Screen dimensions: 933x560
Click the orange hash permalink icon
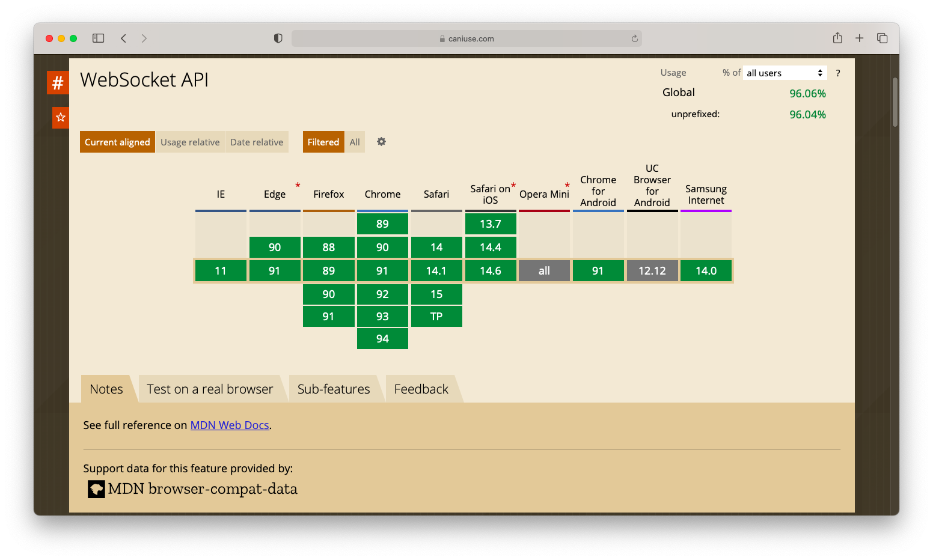58,82
